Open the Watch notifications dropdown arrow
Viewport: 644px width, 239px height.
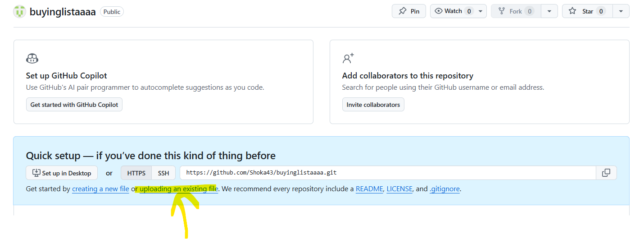481,11
